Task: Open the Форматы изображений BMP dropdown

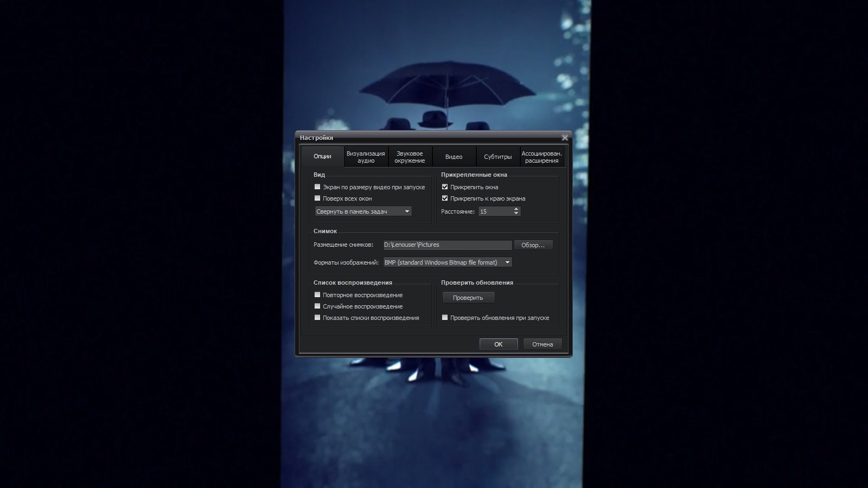Action: click(x=448, y=262)
